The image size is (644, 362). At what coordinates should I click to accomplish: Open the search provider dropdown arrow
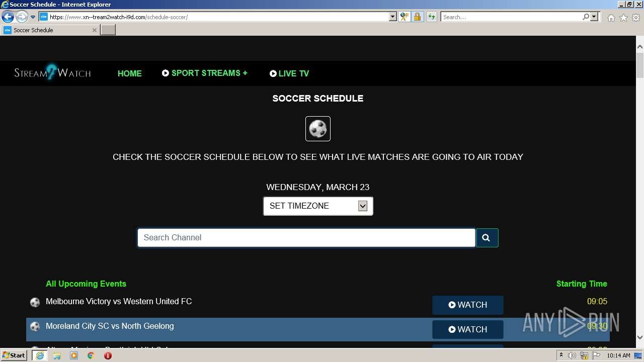594,17
